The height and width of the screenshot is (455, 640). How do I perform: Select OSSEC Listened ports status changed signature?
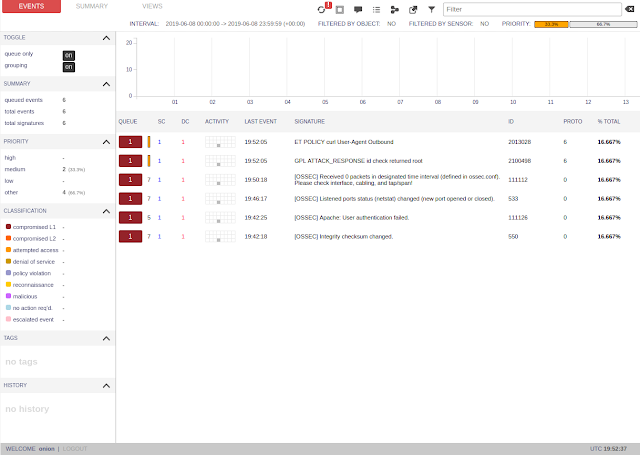pos(394,199)
